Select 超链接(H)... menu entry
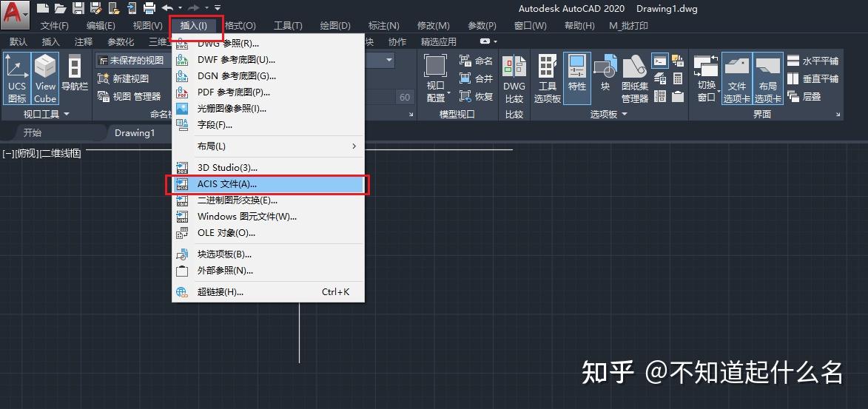The width and height of the screenshot is (868, 409). pyautogui.click(x=268, y=292)
